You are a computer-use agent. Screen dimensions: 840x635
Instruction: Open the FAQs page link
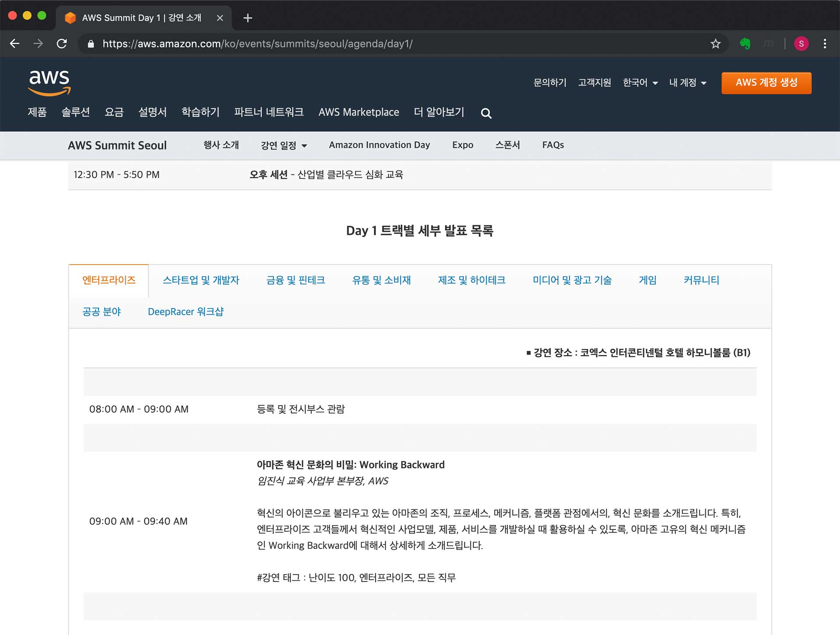(553, 145)
